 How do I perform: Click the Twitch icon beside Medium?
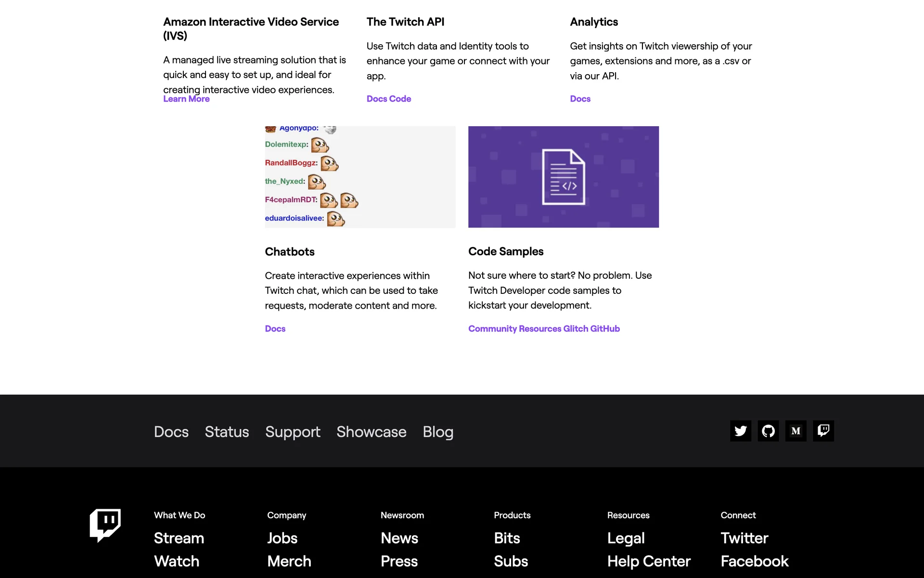coord(823,431)
